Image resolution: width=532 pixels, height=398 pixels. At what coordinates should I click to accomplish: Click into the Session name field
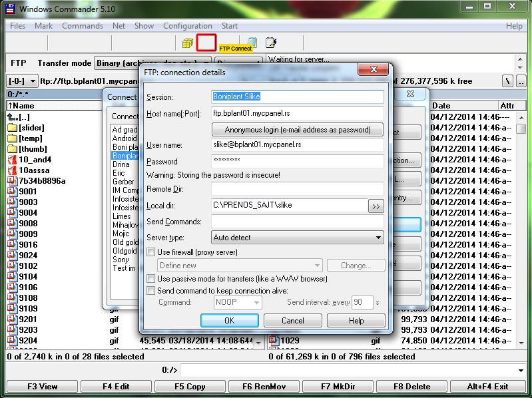coord(298,97)
